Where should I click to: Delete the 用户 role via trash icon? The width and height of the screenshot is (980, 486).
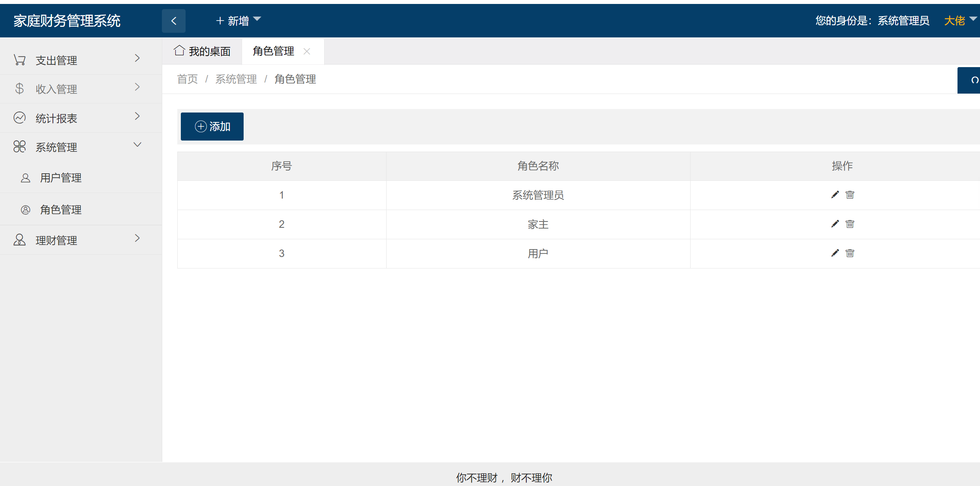(850, 253)
